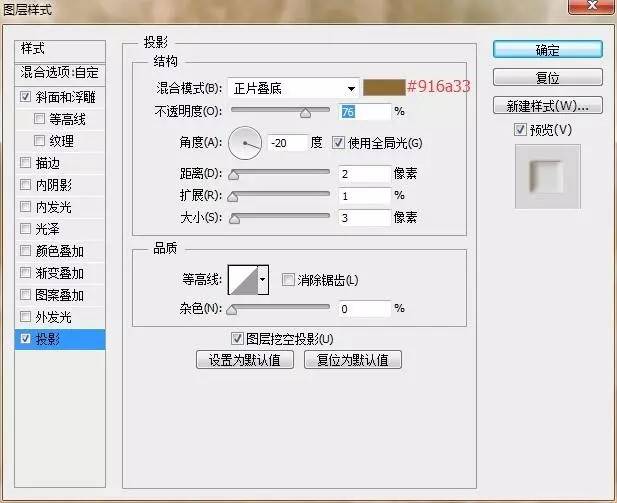Enable the 消除锯齿 checkbox
The height and width of the screenshot is (503, 617).
(288, 280)
